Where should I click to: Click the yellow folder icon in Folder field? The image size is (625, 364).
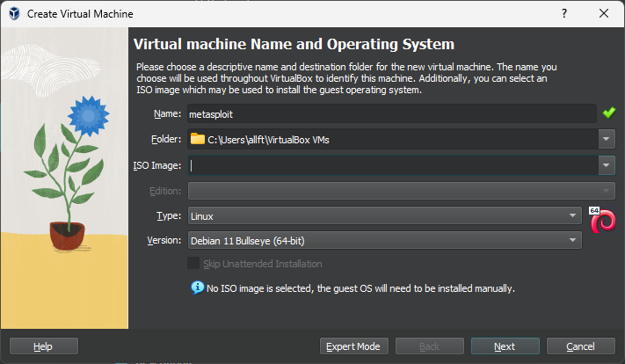click(197, 139)
